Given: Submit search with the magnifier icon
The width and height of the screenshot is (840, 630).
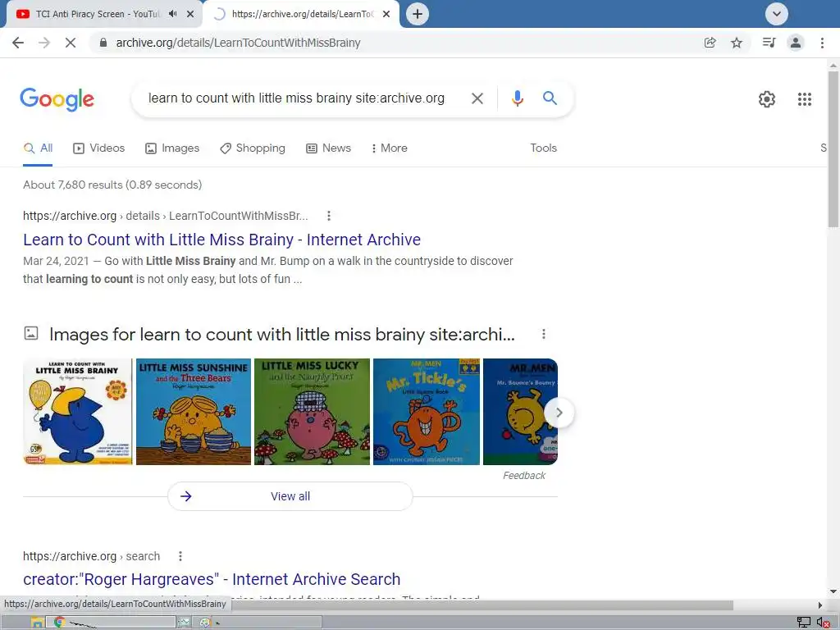Looking at the screenshot, I should tap(550, 98).
